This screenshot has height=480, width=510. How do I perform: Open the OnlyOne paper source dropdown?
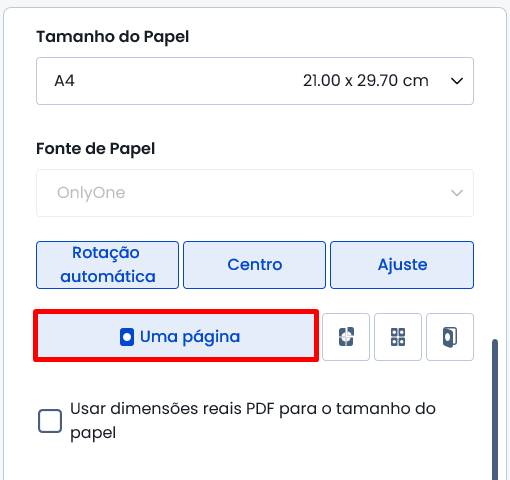pos(255,193)
